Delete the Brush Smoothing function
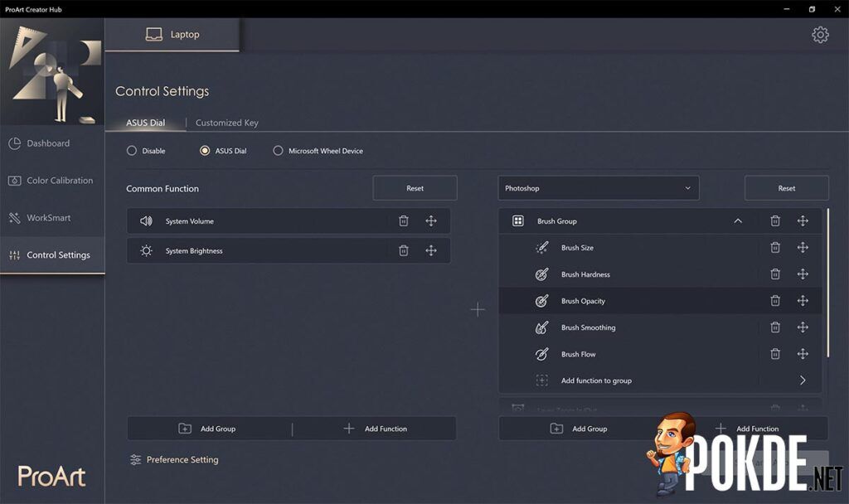This screenshot has width=849, height=504. tap(775, 327)
